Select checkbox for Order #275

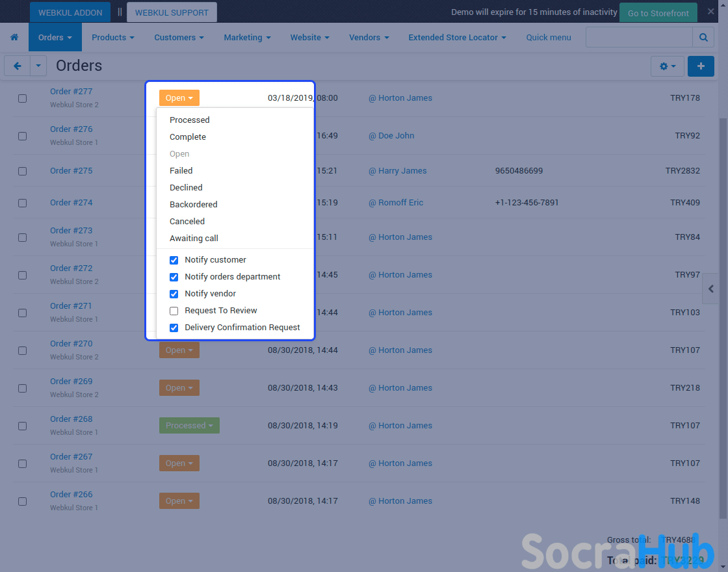22,172
